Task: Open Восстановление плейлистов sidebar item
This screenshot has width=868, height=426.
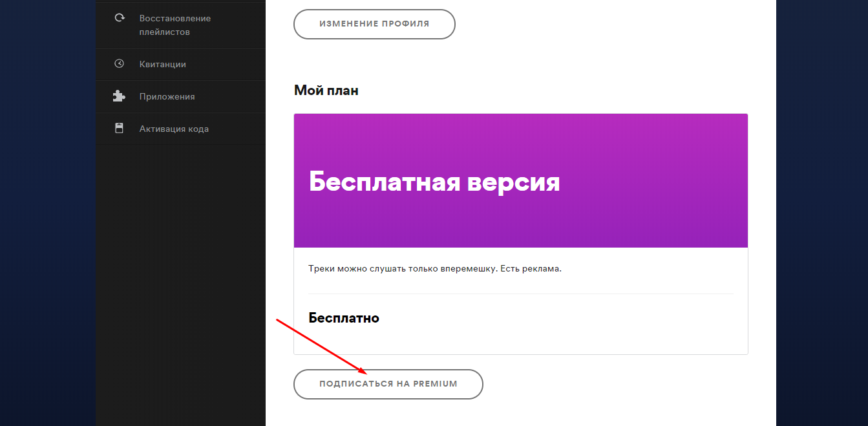Action: click(175, 25)
